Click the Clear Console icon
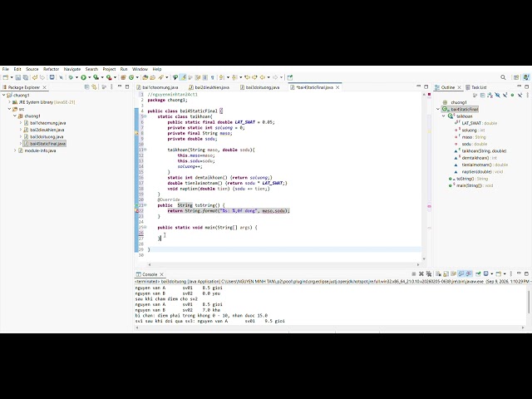The height and width of the screenshot is (399, 532). 438,273
